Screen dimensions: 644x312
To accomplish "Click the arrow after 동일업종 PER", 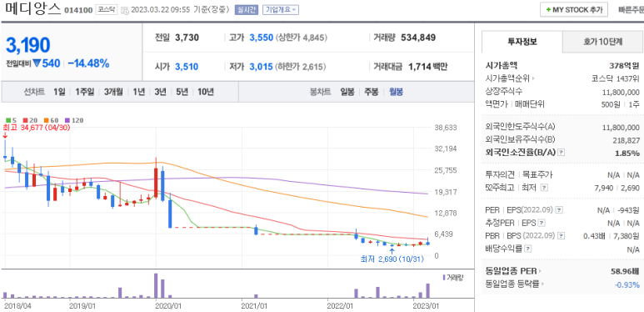I will (x=540, y=271).
